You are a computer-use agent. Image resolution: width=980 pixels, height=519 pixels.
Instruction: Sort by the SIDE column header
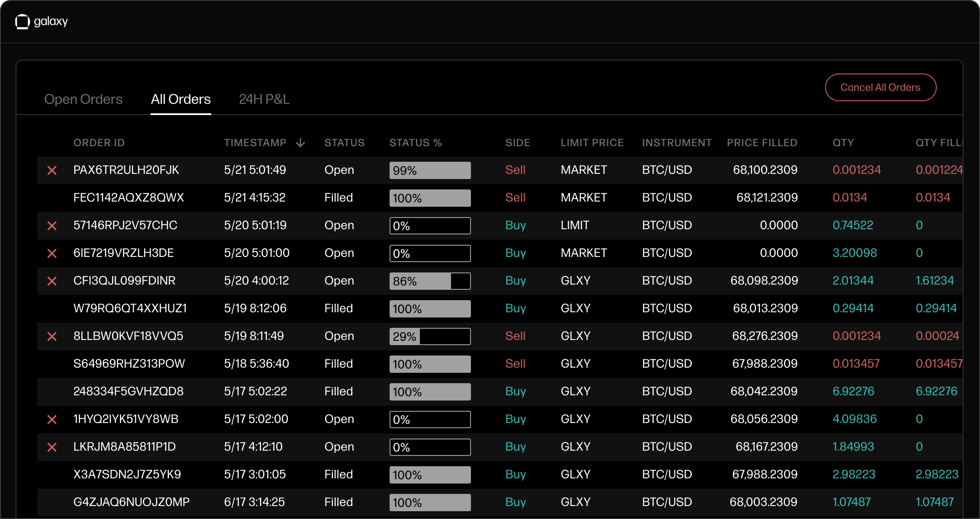(518, 143)
